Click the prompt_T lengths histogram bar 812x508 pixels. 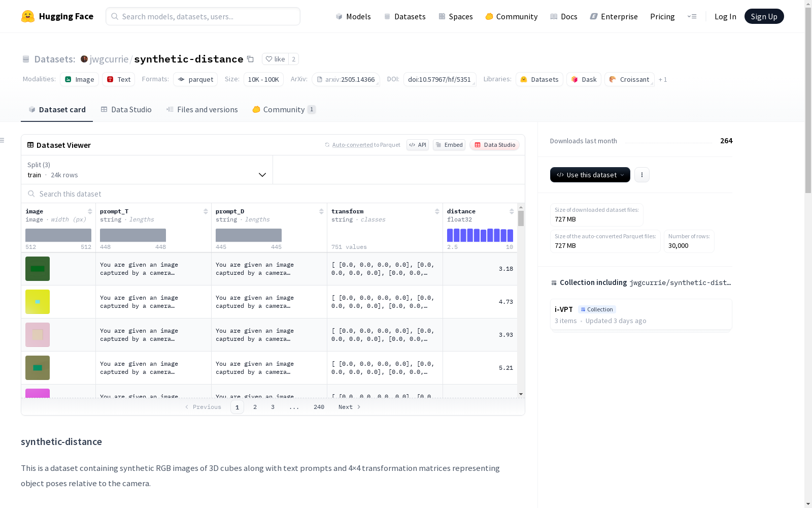coord(133,235)
